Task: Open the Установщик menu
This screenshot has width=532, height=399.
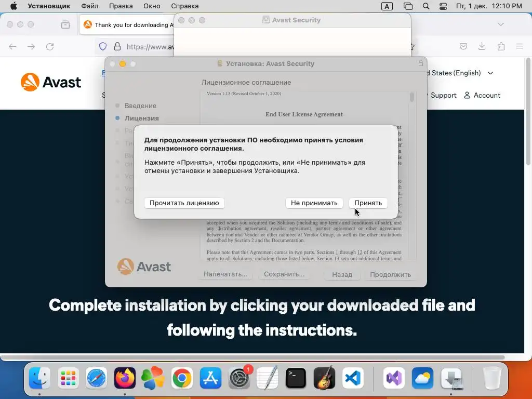Action: click(49, 6)
